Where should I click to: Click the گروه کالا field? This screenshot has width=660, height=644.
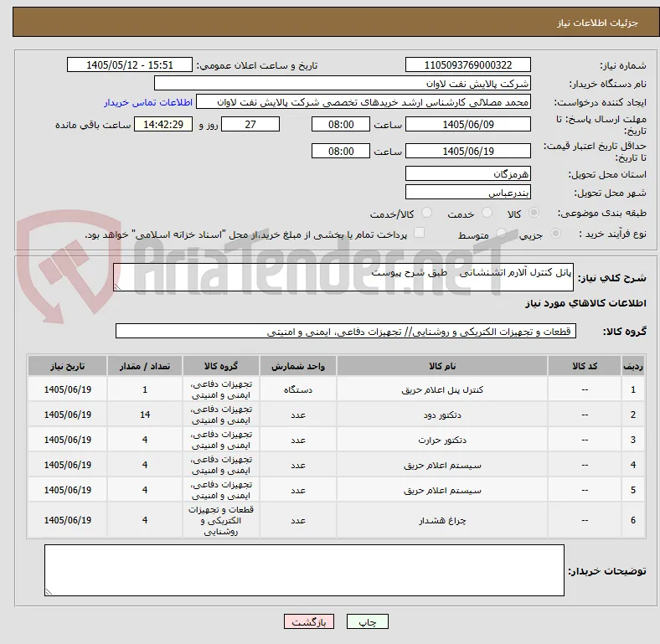tap(346, 332)
